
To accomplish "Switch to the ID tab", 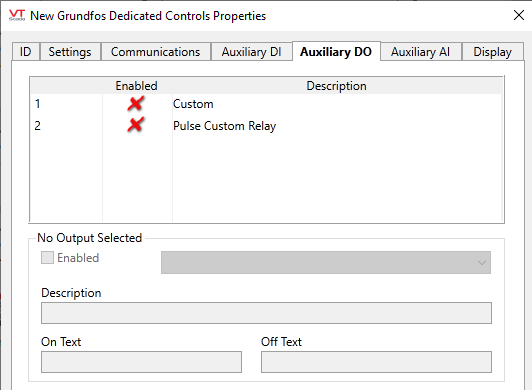I will click(26, 52).
